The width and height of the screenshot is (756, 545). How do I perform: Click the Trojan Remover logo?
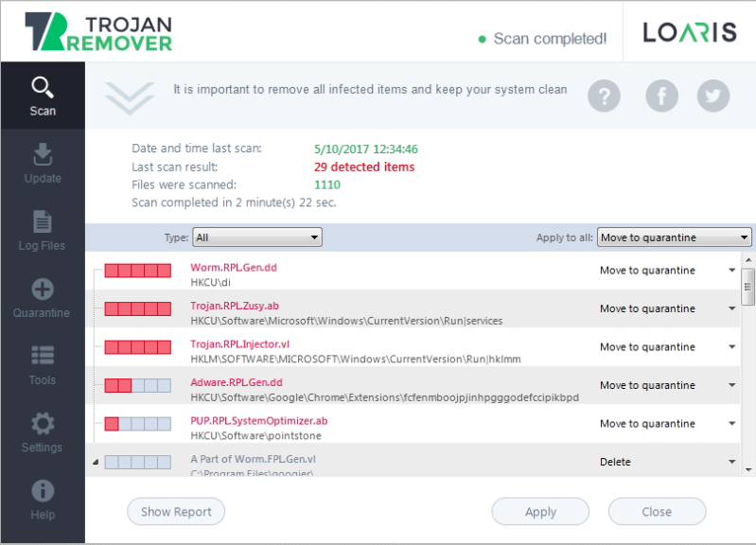98,32
